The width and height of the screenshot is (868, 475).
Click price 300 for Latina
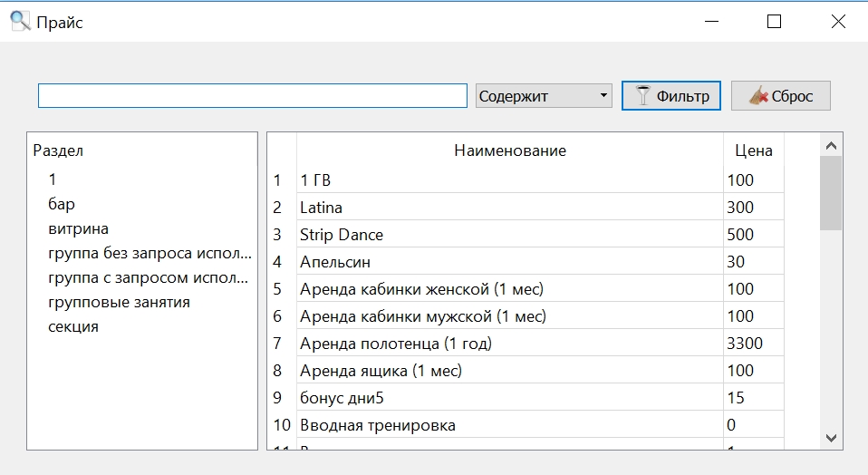[754, 207]
